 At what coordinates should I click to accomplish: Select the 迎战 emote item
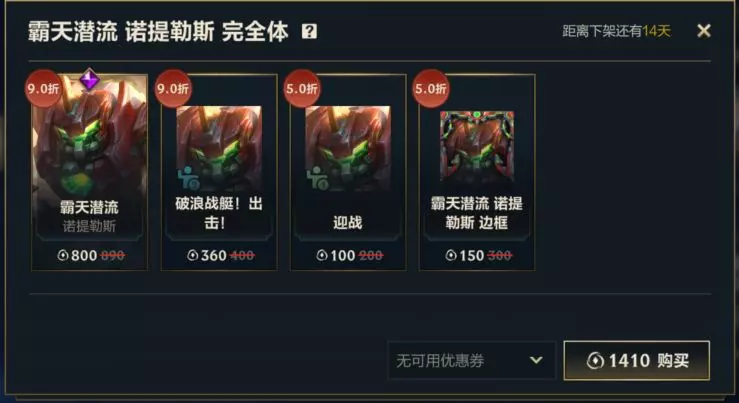[x=348, y=172]
